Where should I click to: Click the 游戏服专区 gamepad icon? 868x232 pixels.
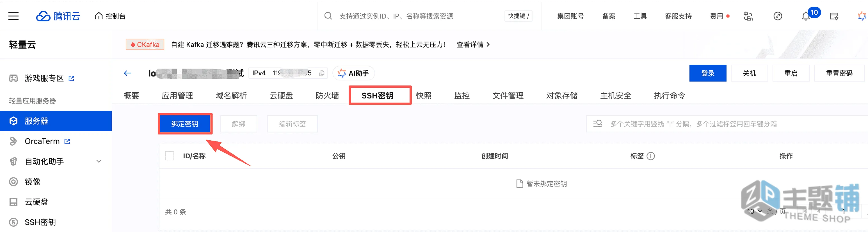pyautogui.click(x=13, y=78)
